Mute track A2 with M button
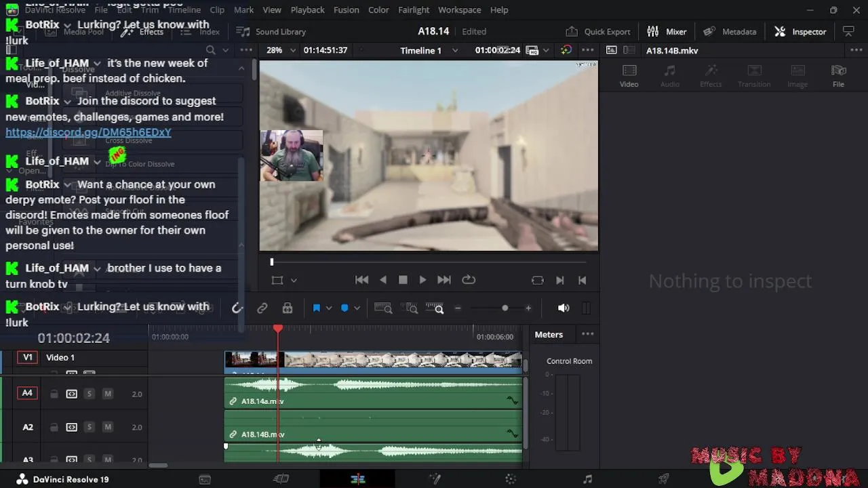Screen dimensions: 868x488 coord(107,427)
